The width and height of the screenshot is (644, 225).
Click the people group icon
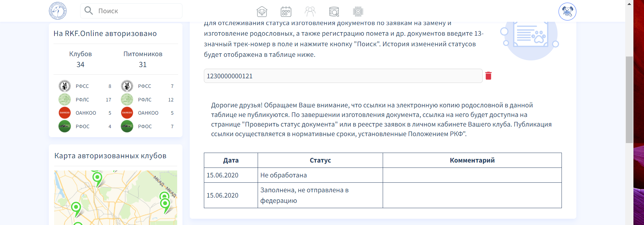pos(310,12)
